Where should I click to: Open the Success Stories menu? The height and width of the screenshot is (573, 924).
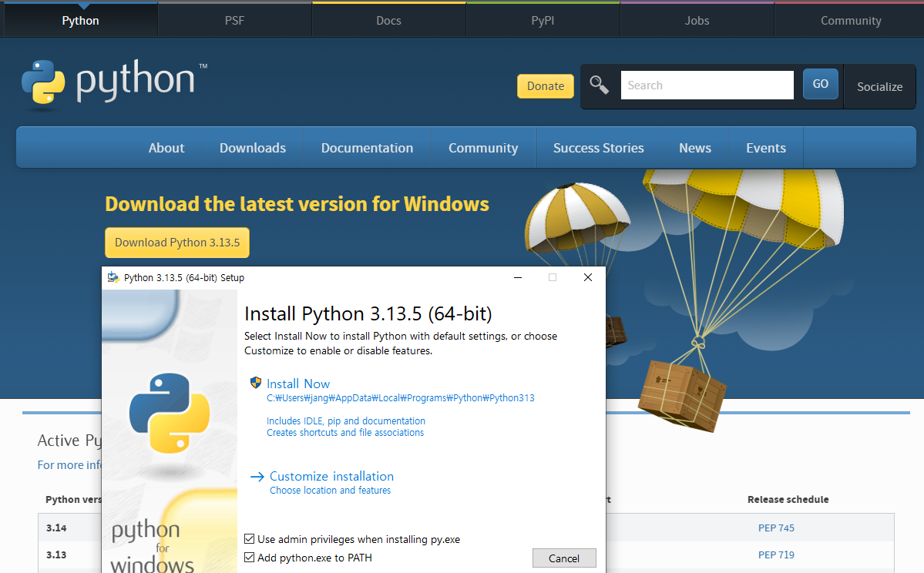(598, 148)
